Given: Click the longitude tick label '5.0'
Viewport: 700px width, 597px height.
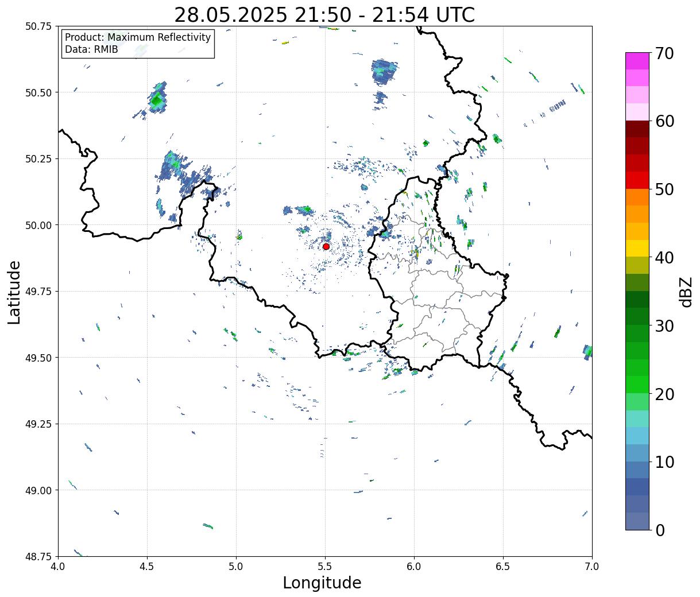Looking at the screenshot, I should 236,566.
